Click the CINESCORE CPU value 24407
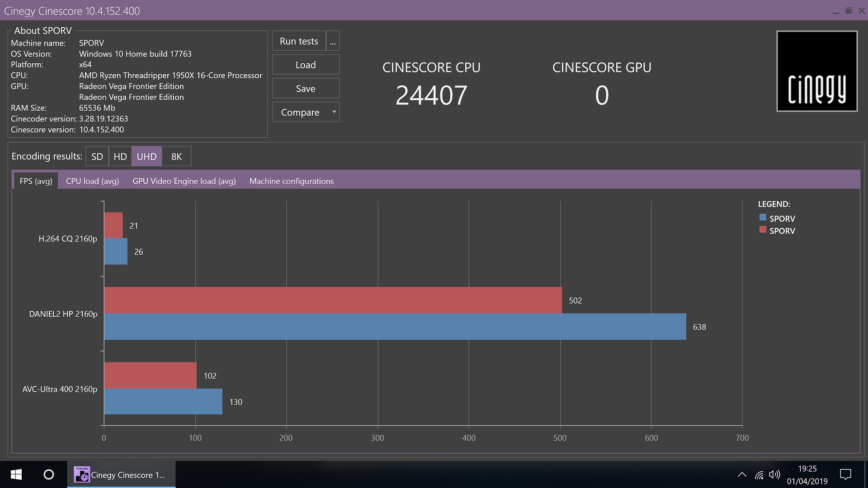Image resolution: width=868 pixels, height=488 pixels. [431, 95]
